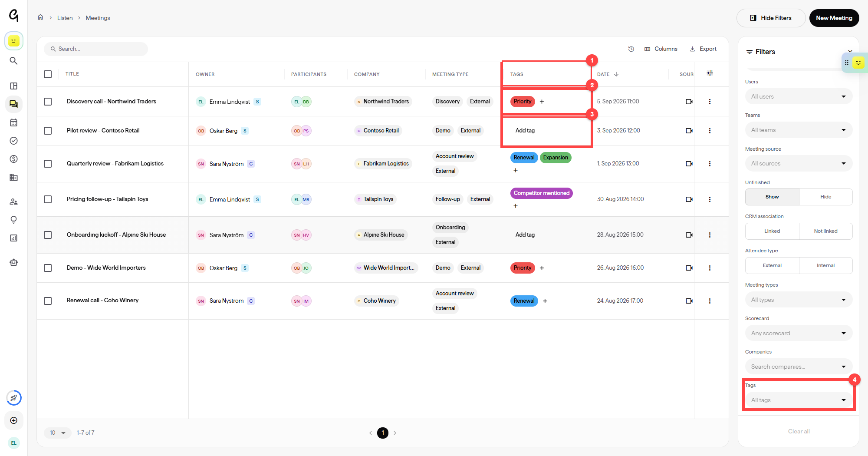Image resolution: width=868 pixels, height=456 pixels.
Task: Open the All users dropdown
Action: click(799, 96)
